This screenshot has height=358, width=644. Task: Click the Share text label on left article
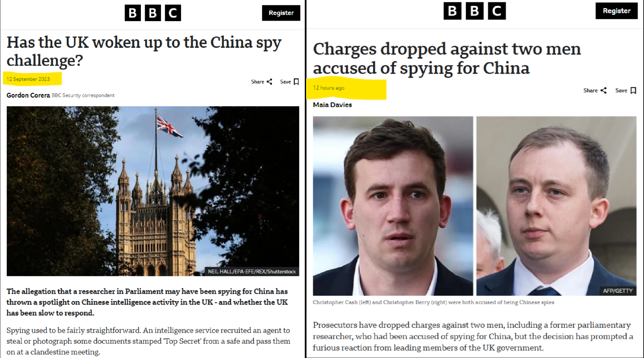coord(257,82)
